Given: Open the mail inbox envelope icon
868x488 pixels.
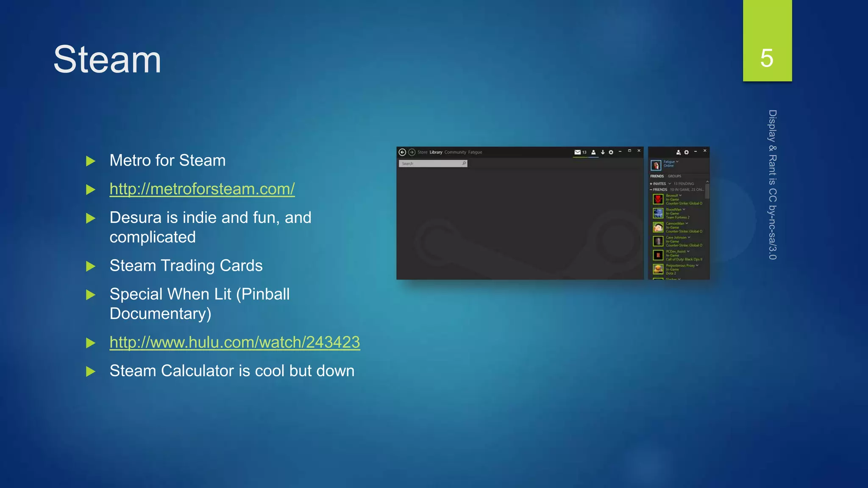Looking at the screenshot, I should [577, 152].
